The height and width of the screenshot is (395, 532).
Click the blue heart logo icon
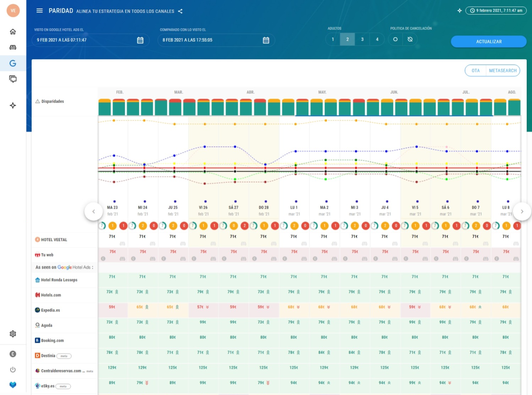13,385
